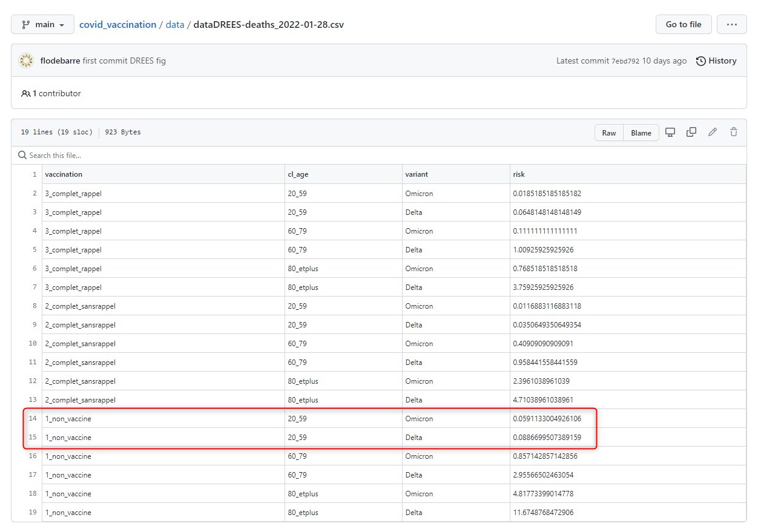Edit file with pencil icon

[x=713, y=133]
